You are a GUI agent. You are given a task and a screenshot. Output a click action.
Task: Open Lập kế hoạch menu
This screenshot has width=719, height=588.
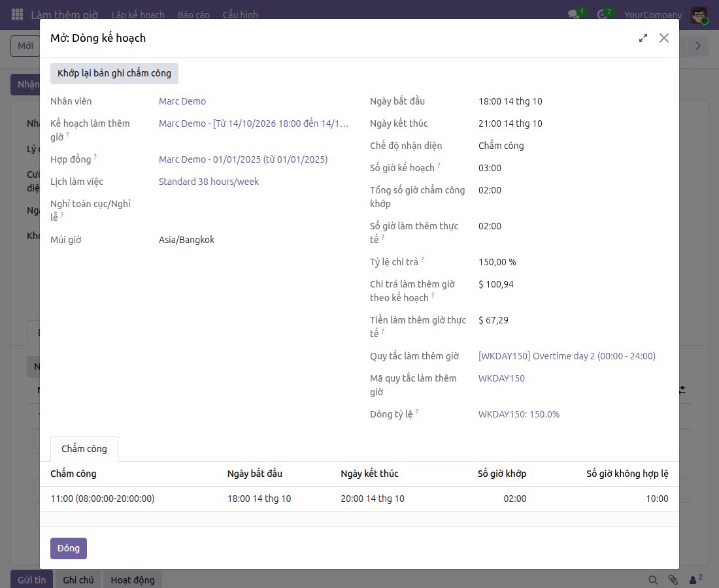point(137,14)
